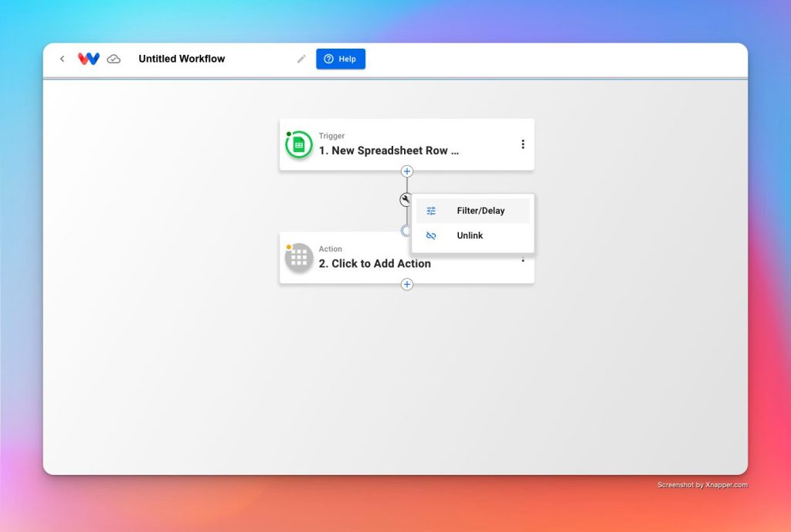
Task: Click the green Google Sheets trigger icon
Action: (299, 144)
